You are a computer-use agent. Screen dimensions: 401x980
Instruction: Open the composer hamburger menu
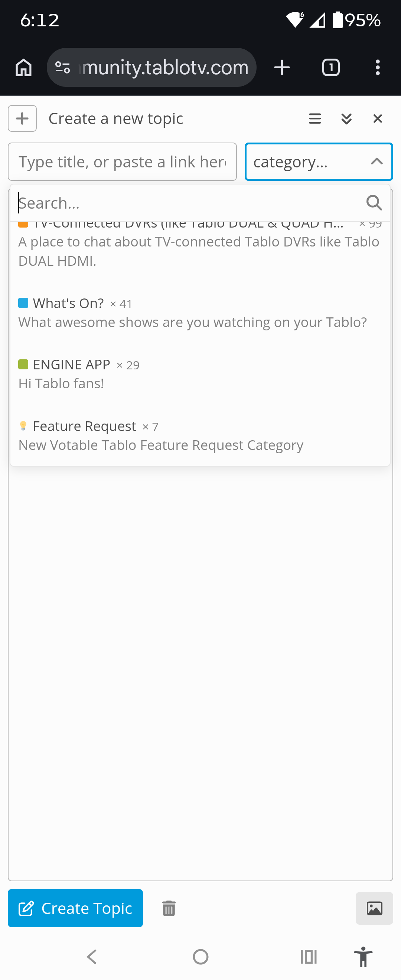[x=315, y=119]
